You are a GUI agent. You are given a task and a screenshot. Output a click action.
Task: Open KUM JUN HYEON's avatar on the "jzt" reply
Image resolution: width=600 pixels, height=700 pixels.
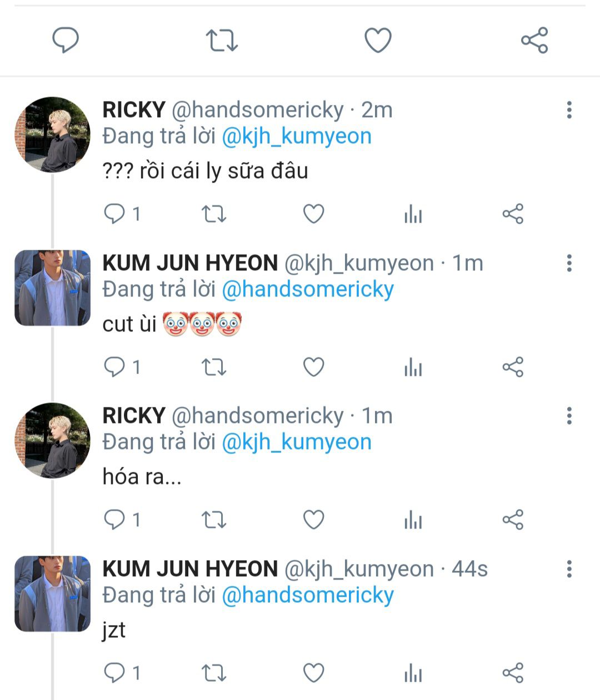52,593
